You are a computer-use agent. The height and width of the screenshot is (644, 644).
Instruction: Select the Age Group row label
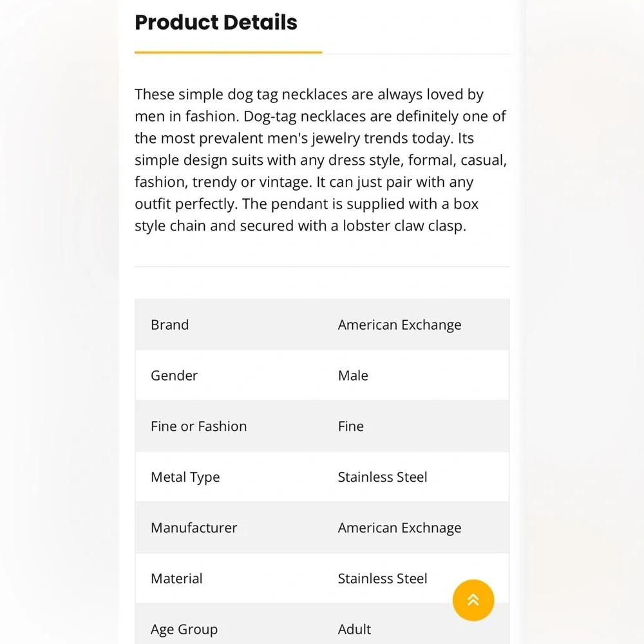click(x=184, y=630)
